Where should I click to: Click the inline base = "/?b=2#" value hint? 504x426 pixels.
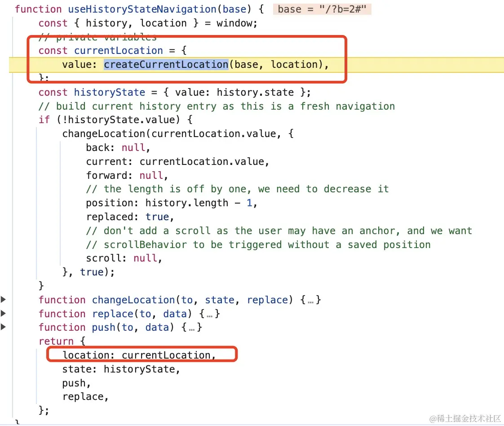pyautogui.click(x=322, y=9)
